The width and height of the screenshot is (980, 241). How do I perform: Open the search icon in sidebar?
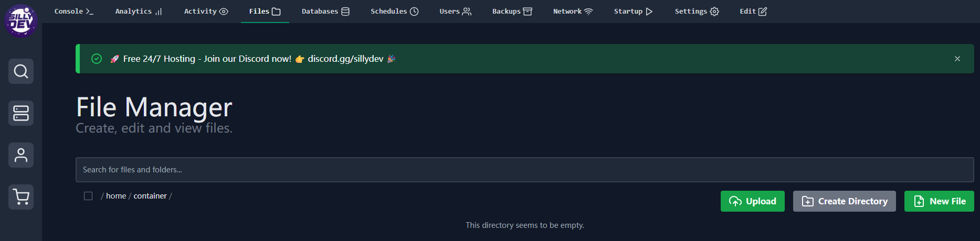tap(21, 71)
